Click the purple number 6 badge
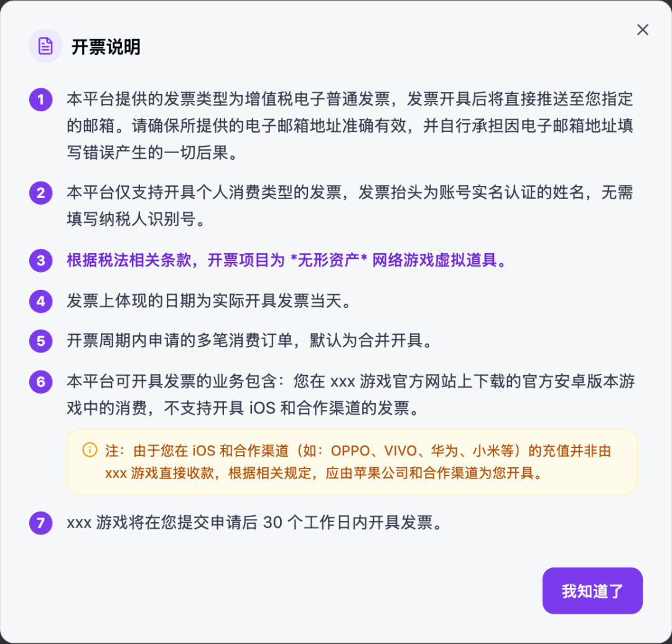 point(40,382)
